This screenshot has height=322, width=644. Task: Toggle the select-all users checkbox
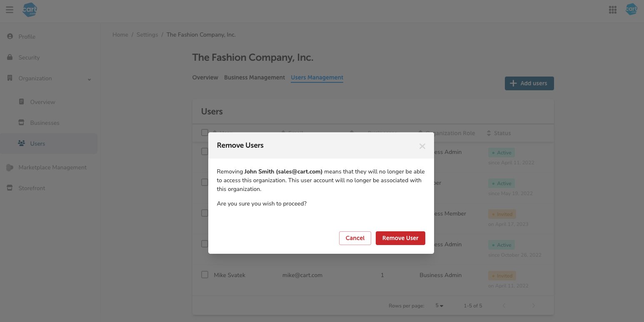pyautogui.click(x=204, y=133)
